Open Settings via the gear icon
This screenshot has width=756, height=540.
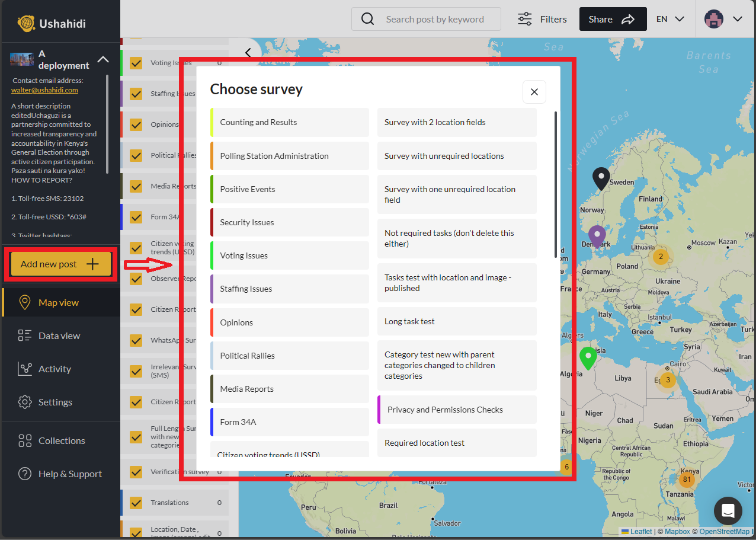point(24,401)
